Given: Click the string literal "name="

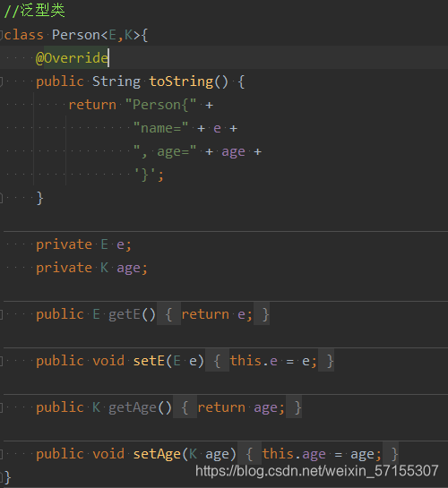Looking at the screenshot, I should click(x=161, y=128).
